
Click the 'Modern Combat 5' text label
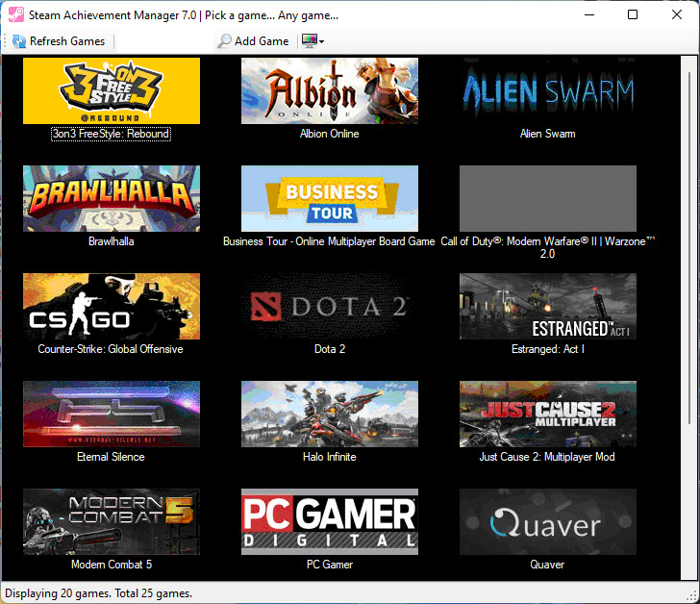(112, 565)
